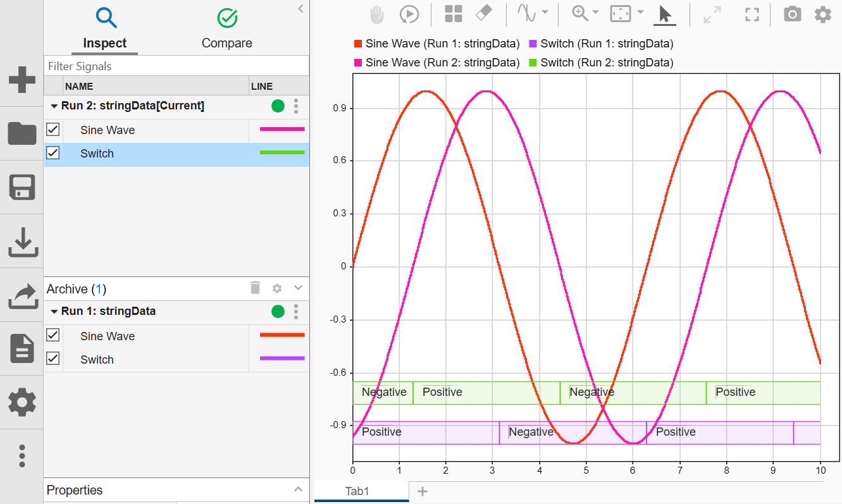Viewport: 842px width, 504px height.
Task: Uncheck Run 2 Switch checkbox
Action: [x=53, y=153]
